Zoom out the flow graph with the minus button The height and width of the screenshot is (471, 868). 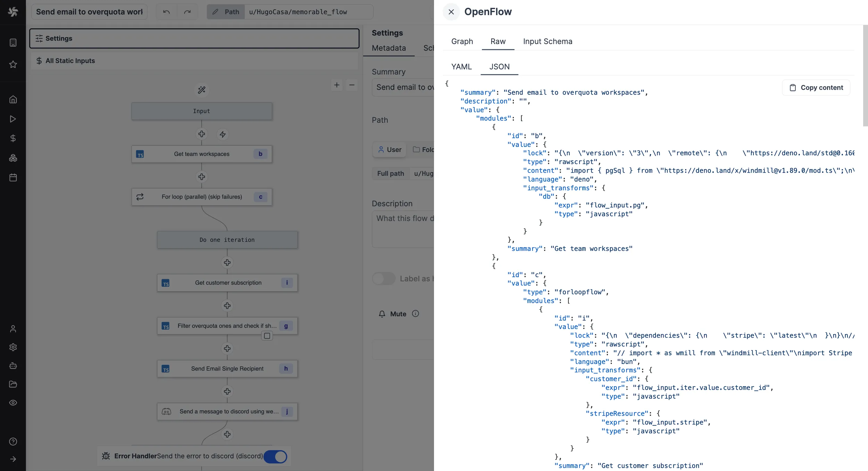[x=351, y=85]
